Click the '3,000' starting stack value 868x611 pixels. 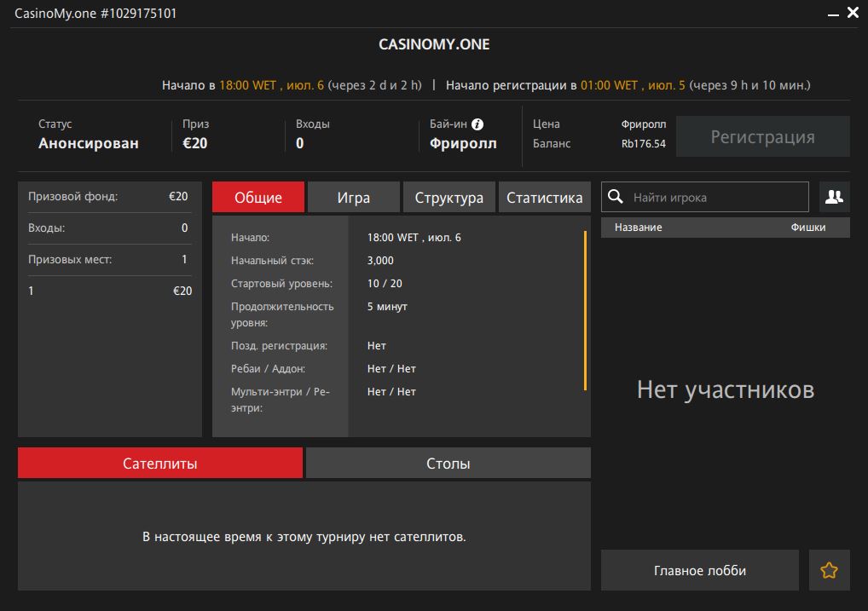[x=380, y=260]
